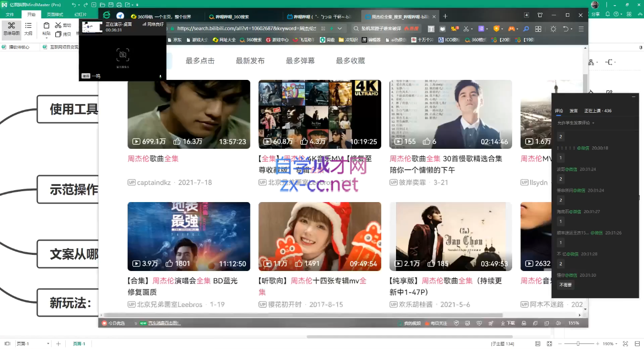The width and height of the screenshot is (644, 349).
Task: Click the MindMaster undo arrow icon
Action: 74,5
